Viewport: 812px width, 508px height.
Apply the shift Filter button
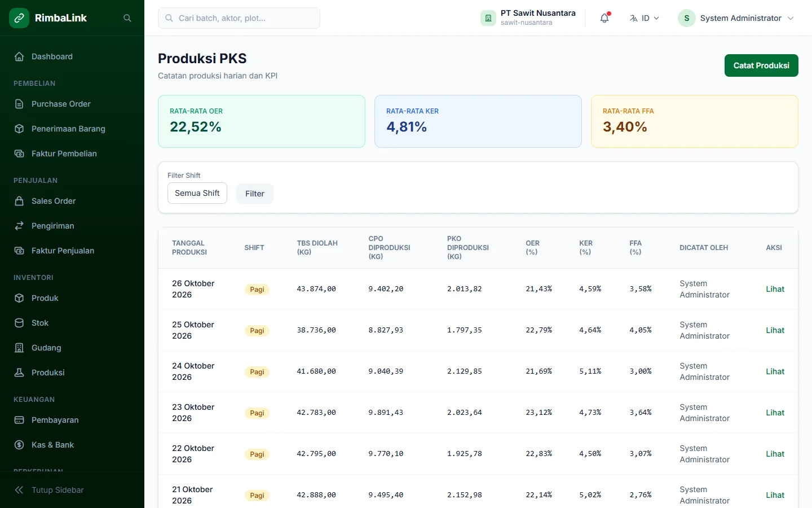click(255, 194)
